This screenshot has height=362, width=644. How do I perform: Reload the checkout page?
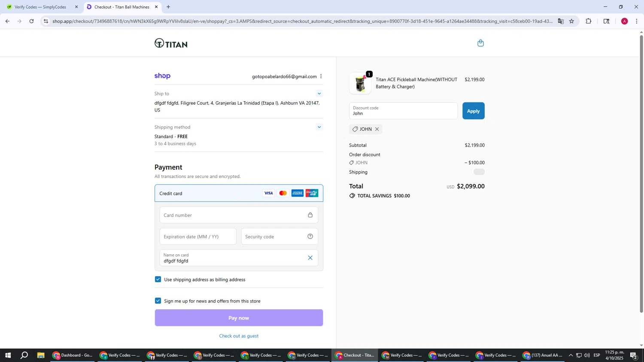tap(31, 21)
